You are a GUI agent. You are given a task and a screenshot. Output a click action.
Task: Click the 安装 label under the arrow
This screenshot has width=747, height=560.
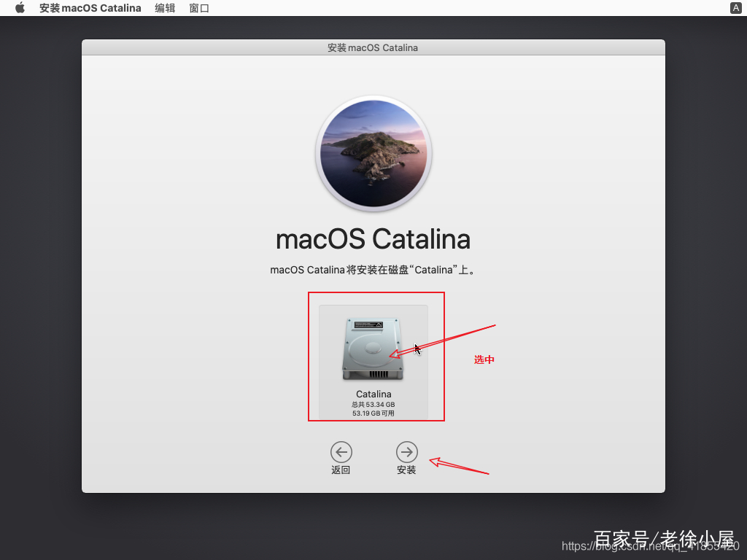click(x=406, y=470)
